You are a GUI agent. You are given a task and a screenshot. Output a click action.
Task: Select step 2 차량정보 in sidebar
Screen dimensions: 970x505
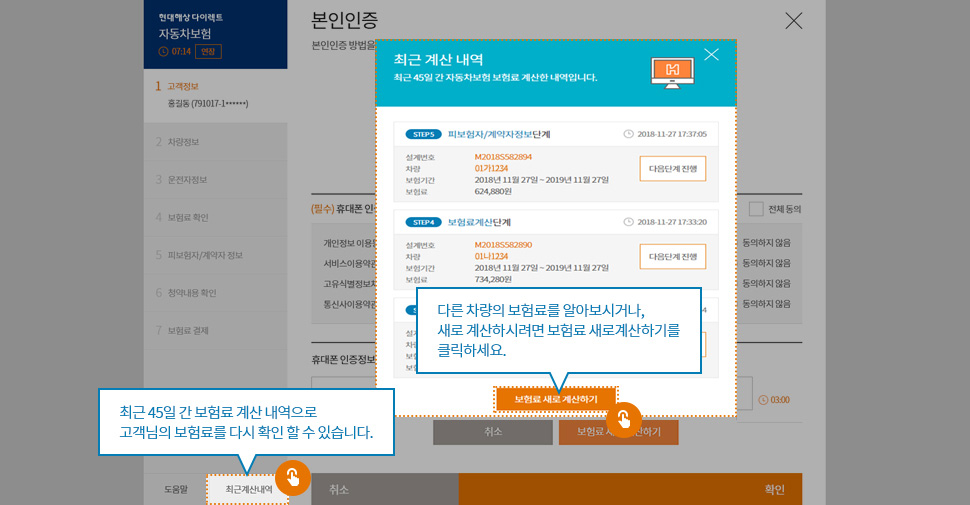click(215, 142)
